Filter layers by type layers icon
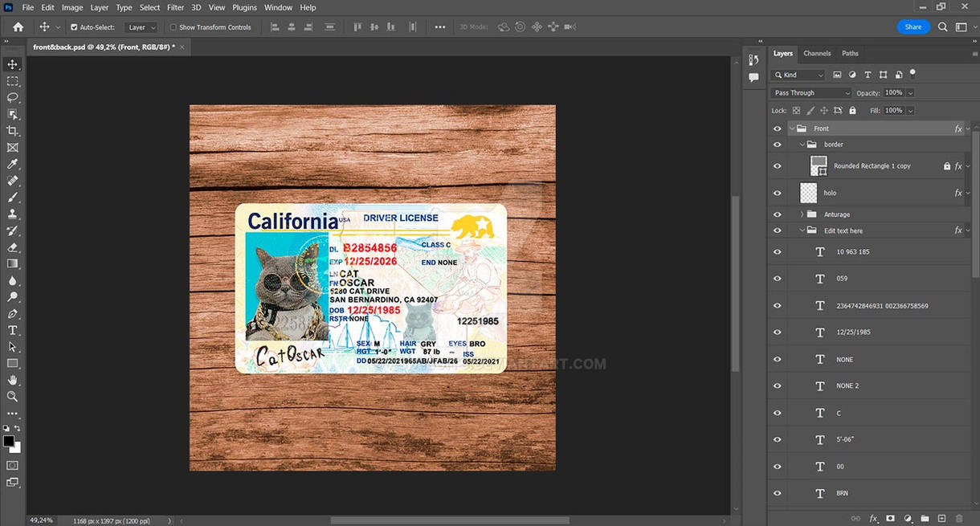The image size is (980, 526). (x=868, y=75)
